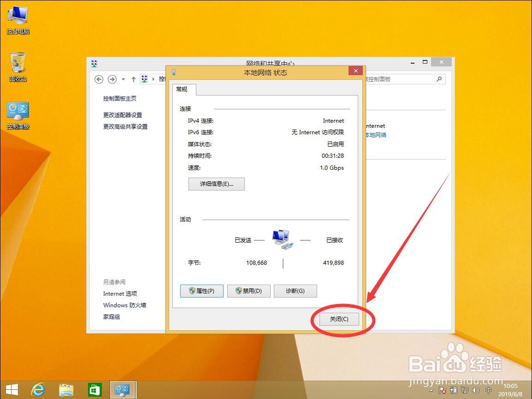This screenshot has height=399, width=532.
Task: Click the IPv4 连接 Internet value
Action: click(x=333, y=121)
